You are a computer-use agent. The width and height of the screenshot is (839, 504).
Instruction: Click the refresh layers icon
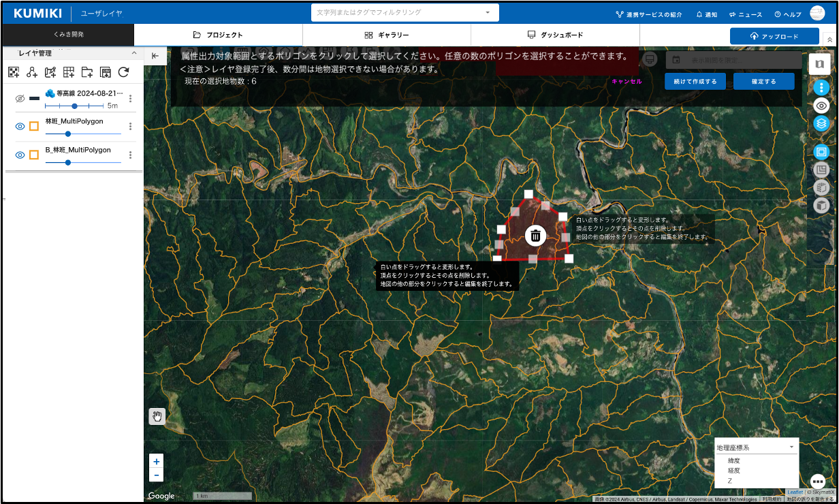123,72
